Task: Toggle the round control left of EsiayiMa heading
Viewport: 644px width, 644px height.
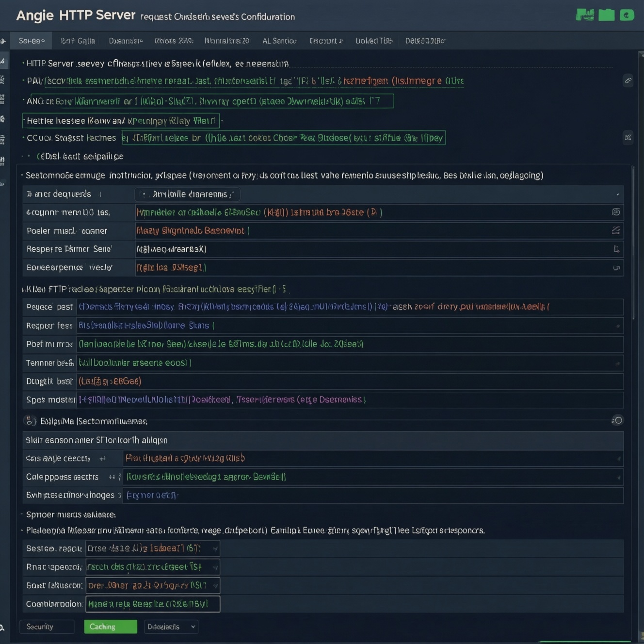Action: 29,420
